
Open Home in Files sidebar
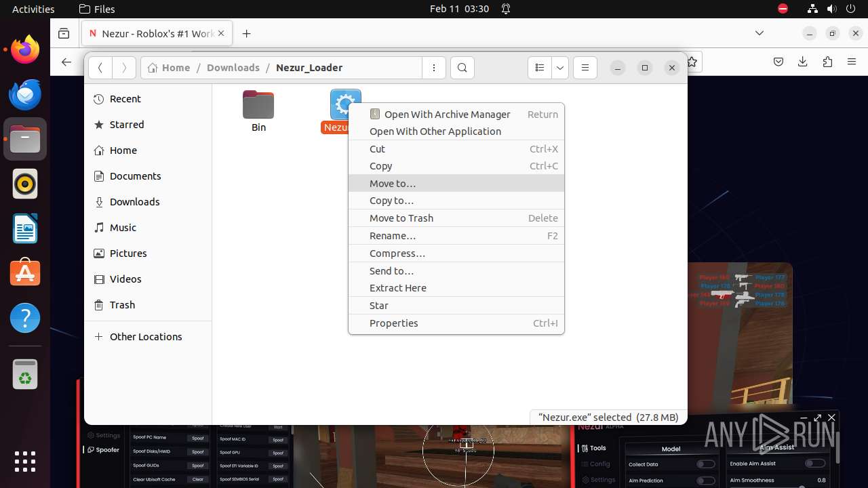point(148,150)
